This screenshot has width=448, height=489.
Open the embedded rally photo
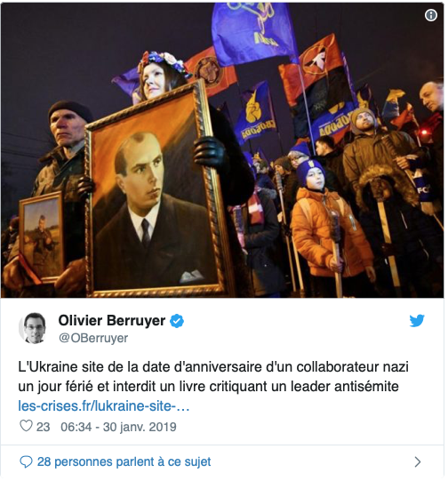coord(222,150)
